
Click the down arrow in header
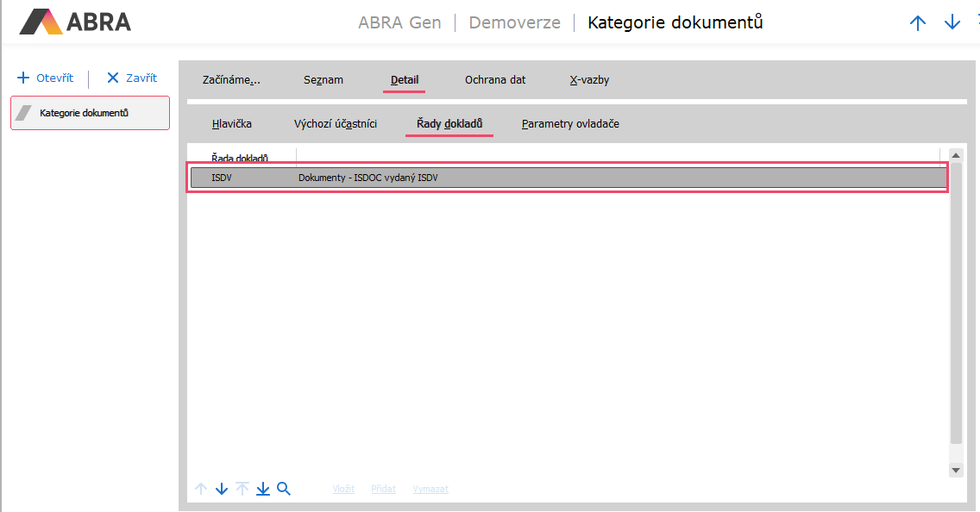pos(952,23)
